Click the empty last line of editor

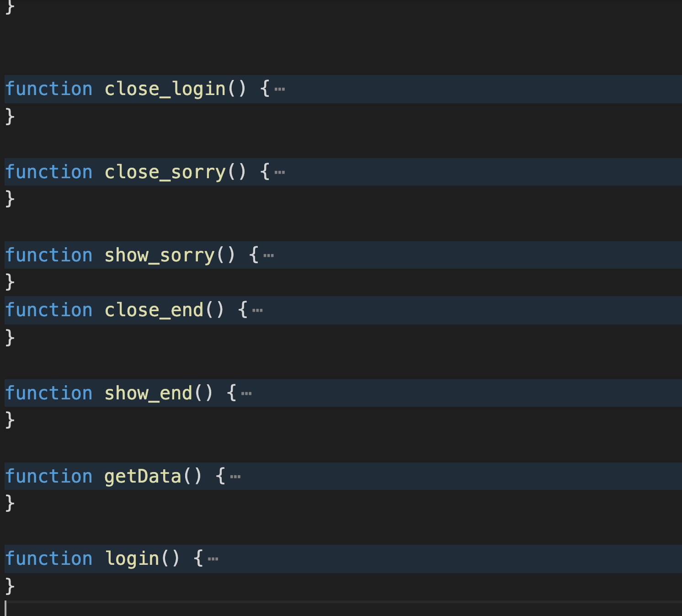183,609
